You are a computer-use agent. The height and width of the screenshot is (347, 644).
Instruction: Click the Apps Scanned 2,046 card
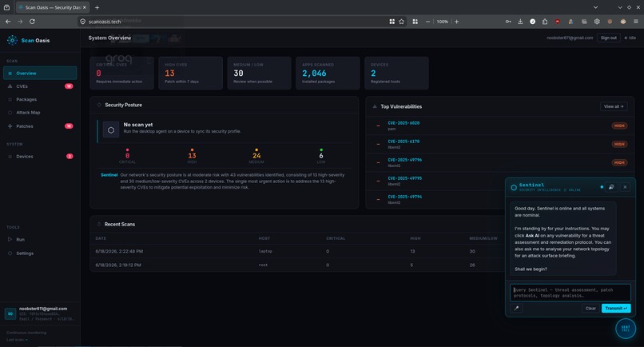click(x=328, y=73)
